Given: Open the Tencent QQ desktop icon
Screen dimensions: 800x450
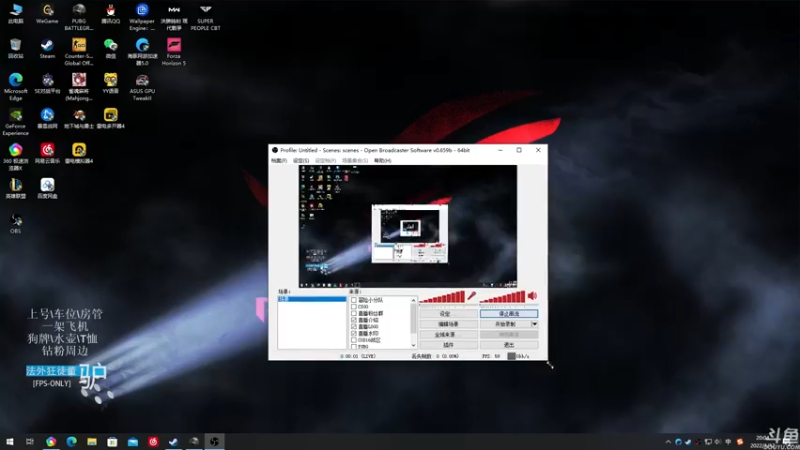Looking at the screenshot, I should tap(110, 14).
